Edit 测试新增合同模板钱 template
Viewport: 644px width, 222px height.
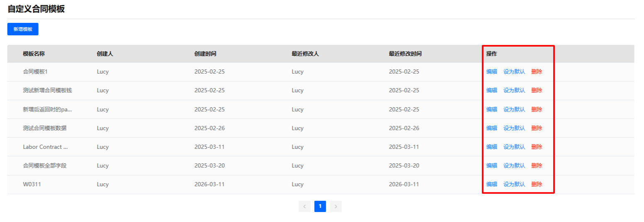point(492,90)
